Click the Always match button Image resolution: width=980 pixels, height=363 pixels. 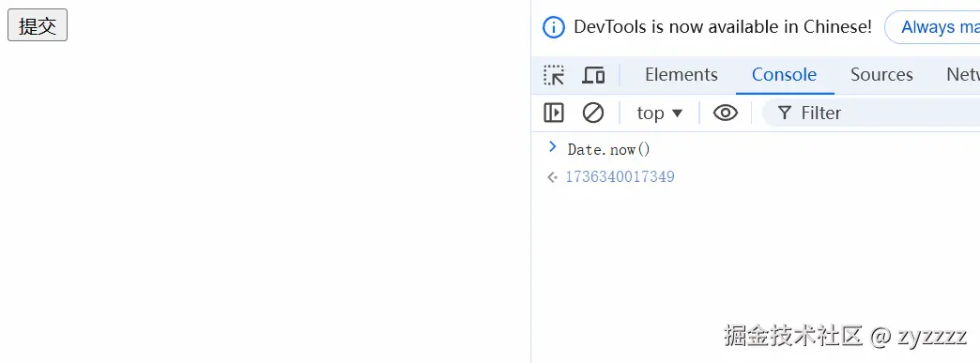[933, 27]
